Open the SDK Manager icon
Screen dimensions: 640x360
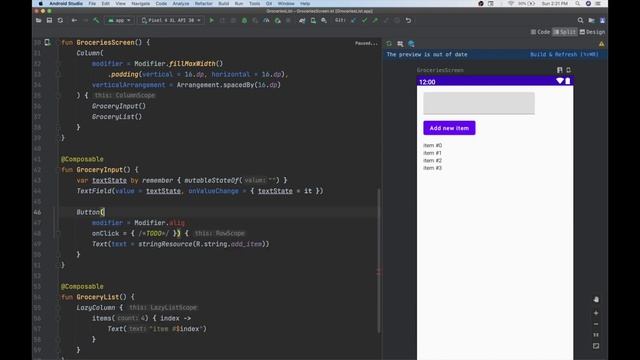324,20
